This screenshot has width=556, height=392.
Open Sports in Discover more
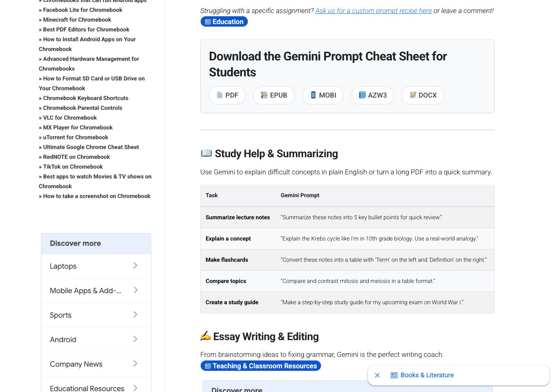point(96,315)
